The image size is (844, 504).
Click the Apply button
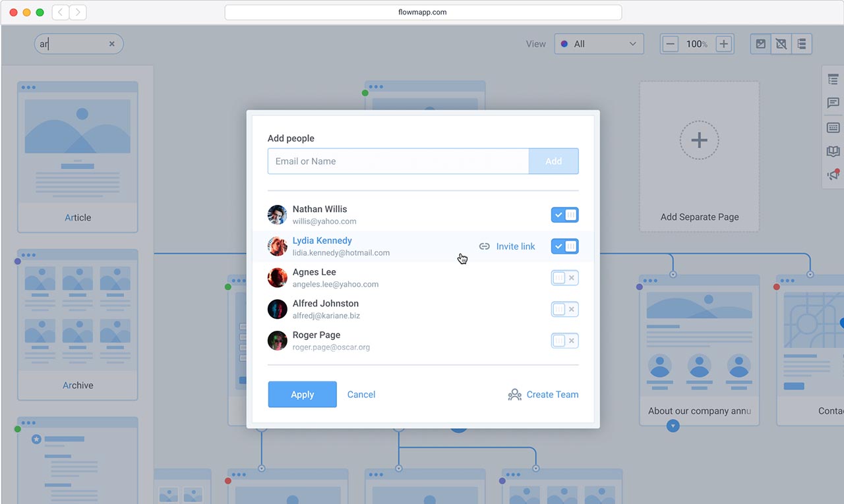pyautogui.click(x=303, y=395)
